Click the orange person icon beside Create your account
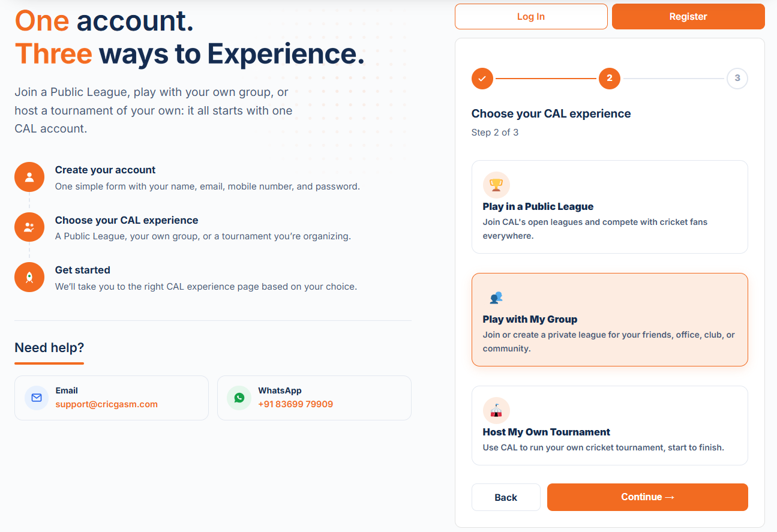 pyautogui.click(x=29, y=177)
